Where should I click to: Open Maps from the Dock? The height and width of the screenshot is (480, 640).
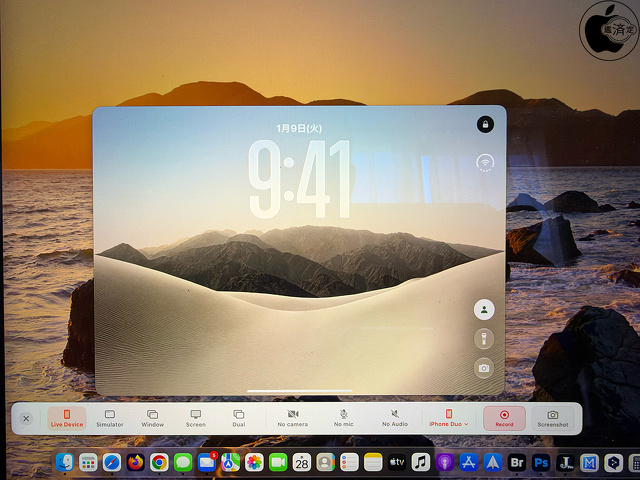click(x=231, y=462)
